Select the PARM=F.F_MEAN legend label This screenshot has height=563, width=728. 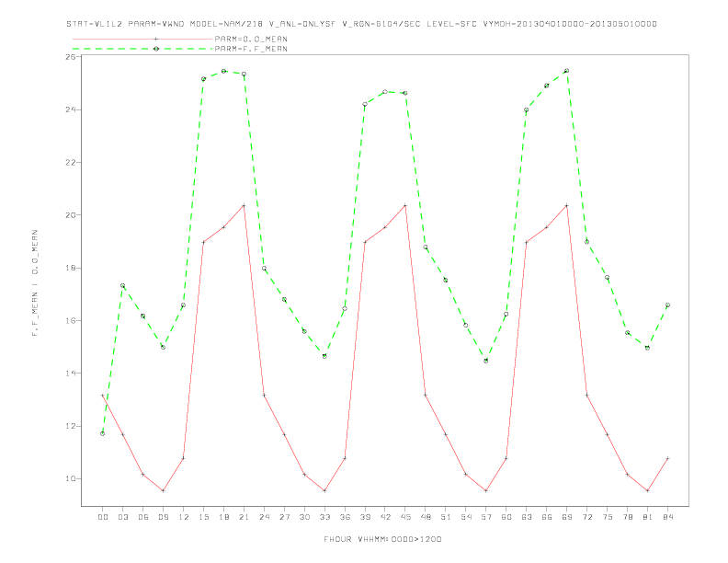[251, 49]
